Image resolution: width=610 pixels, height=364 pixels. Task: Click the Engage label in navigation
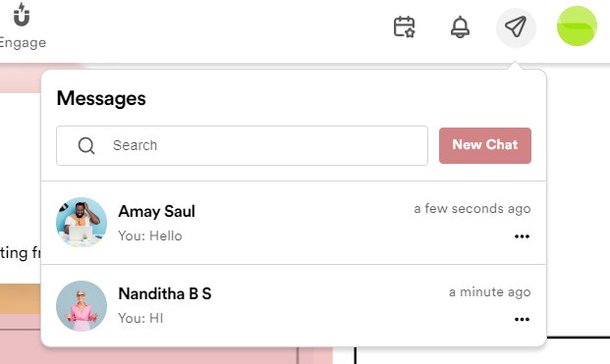(23, 42)
